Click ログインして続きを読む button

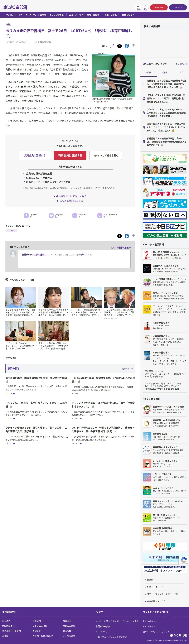tap(106, 155)
